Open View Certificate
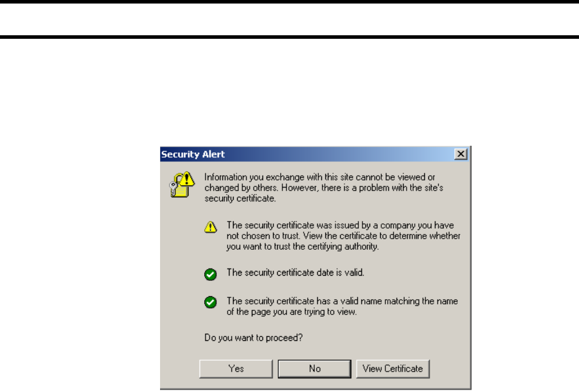 (393, 368)
